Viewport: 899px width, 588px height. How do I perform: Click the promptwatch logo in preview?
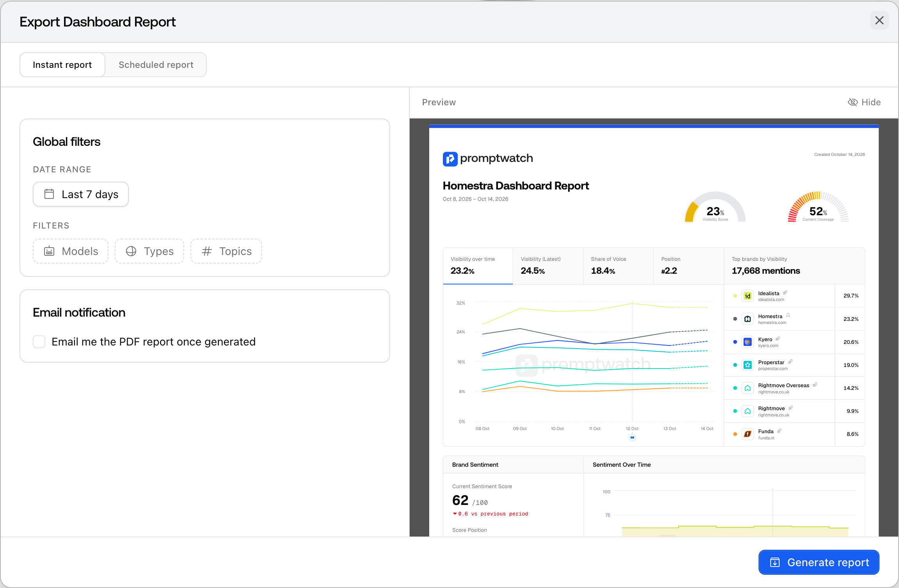[x=488, y=159]
